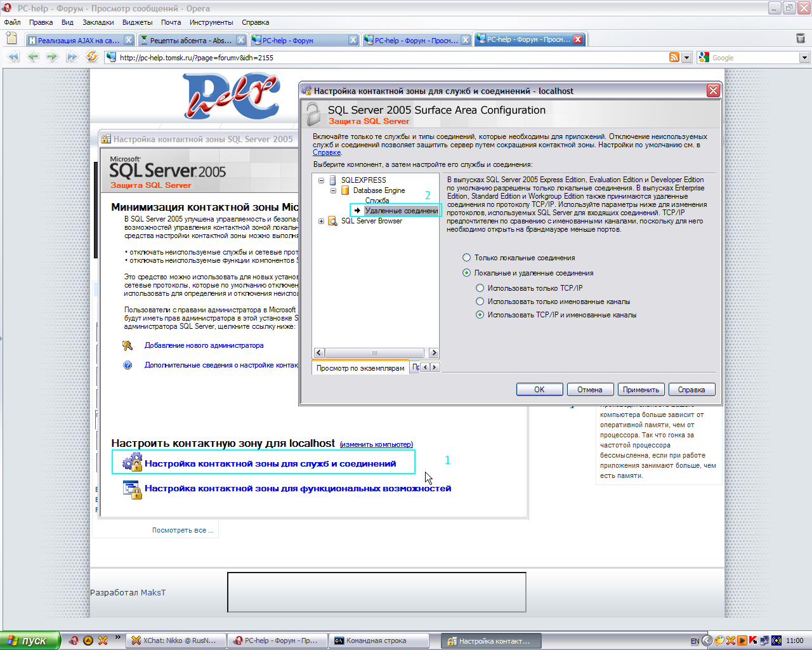The width and height of the screenshot is (812, 650).
Task: Click gear icon for services and connections
Action: [132, 462]
